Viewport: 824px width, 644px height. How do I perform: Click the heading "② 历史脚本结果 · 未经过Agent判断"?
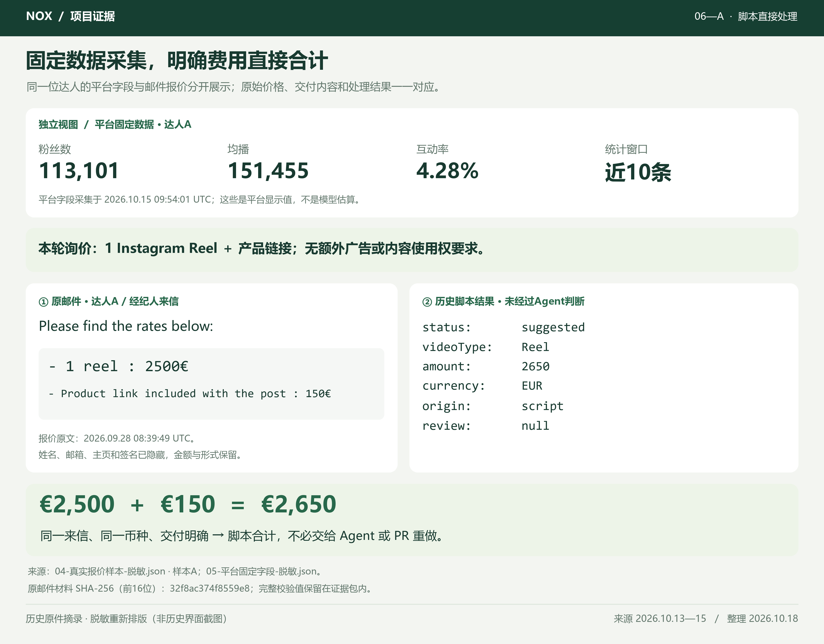[x=503, y=301]
